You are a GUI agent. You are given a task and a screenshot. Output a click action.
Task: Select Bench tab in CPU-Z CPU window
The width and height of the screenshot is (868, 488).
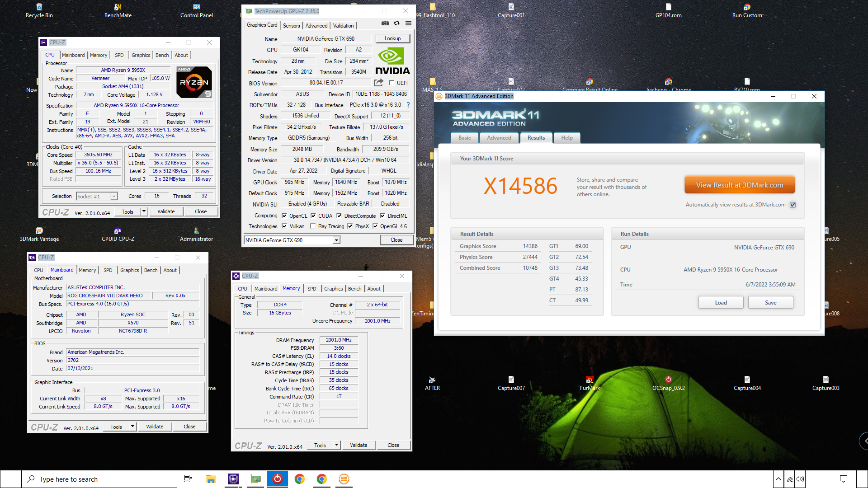[x=162, y=55]
